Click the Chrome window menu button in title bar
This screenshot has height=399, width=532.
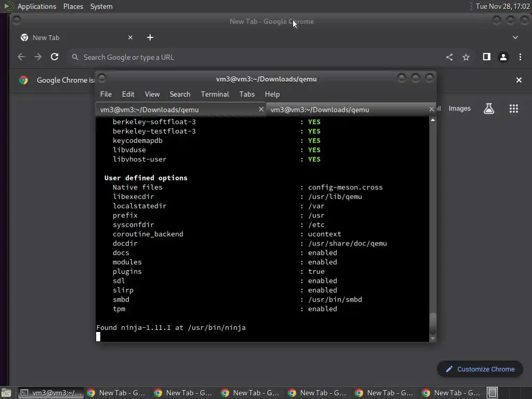click(x=16, y=20)
